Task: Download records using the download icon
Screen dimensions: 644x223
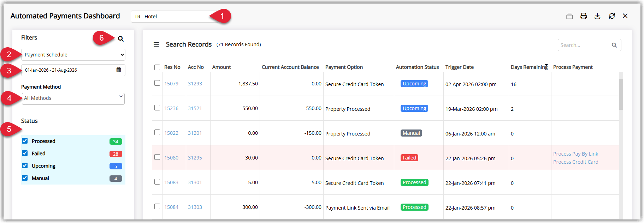Action: click(x=597, y=16)
